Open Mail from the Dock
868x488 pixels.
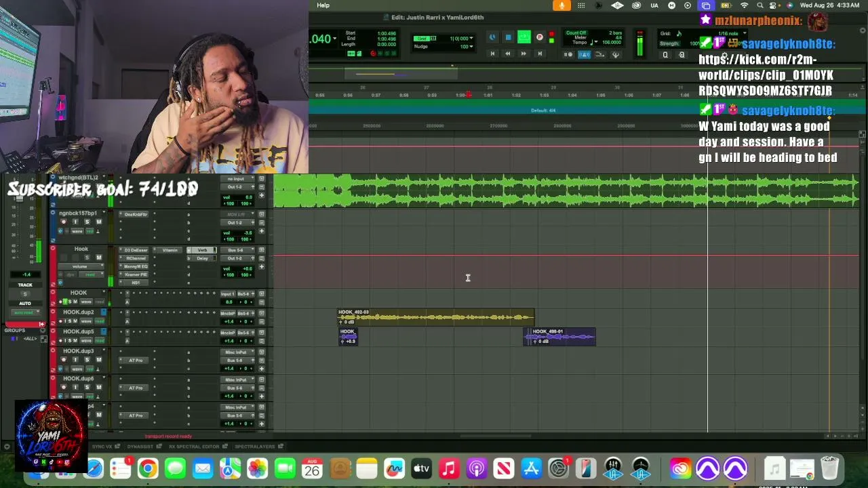[x=203, y=468]
